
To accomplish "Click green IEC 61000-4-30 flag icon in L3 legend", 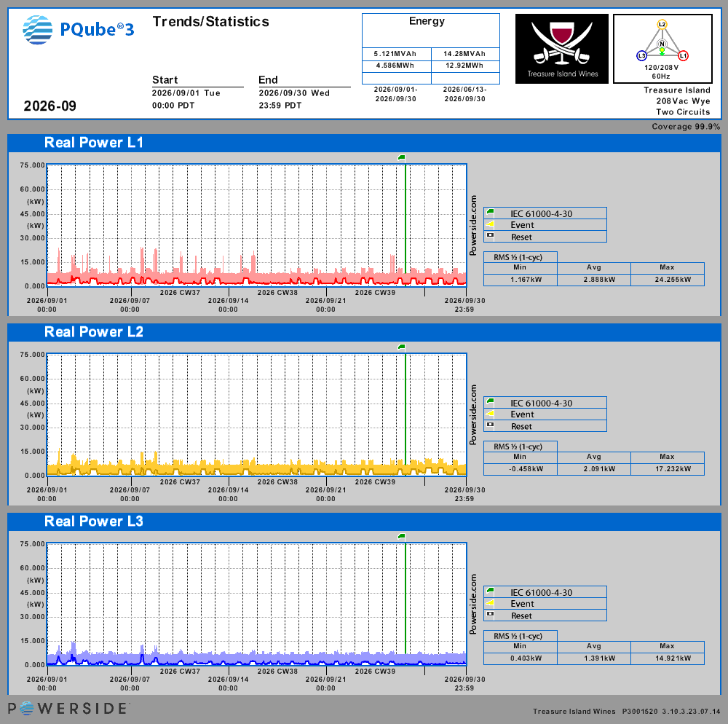I will 490,591.
